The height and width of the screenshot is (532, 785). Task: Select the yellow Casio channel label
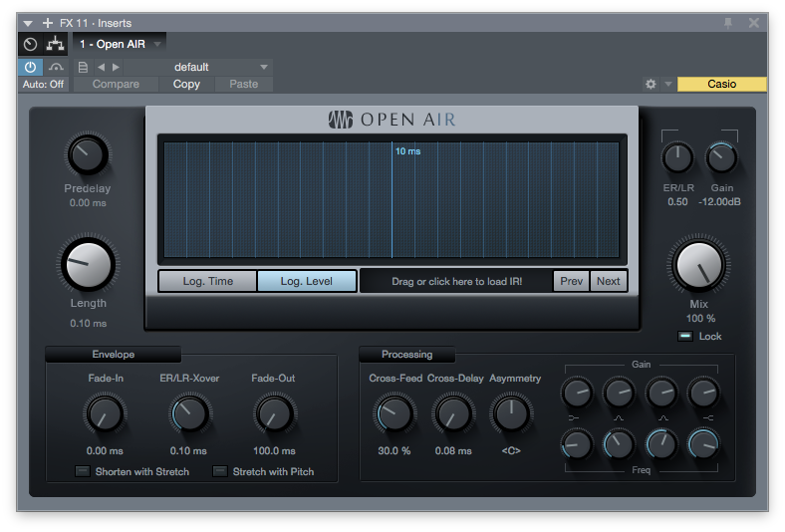721,84
